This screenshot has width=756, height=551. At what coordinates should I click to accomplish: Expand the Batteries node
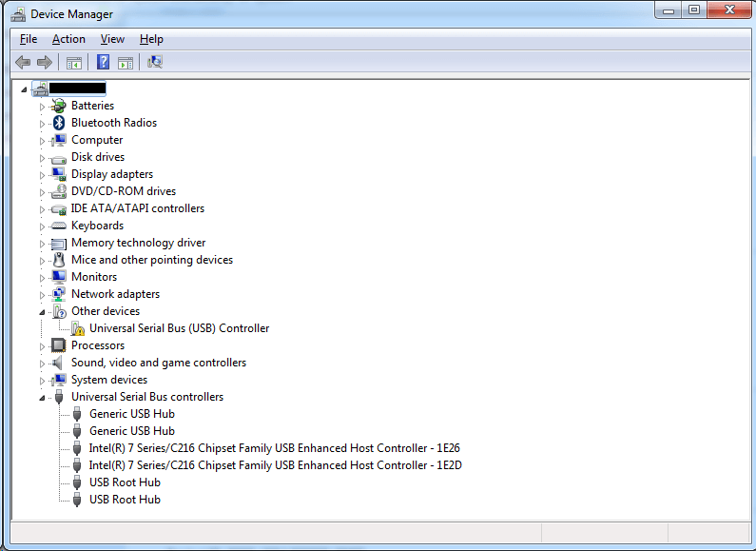42,107
